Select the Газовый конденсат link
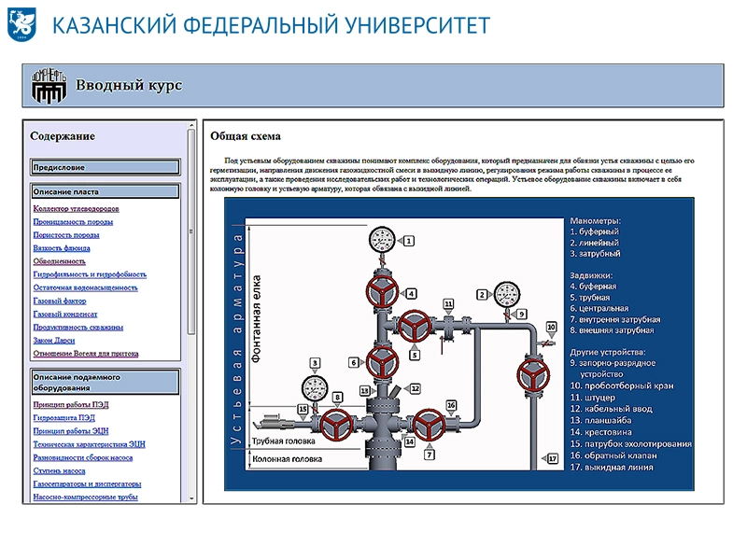 (x=65, y=315)
